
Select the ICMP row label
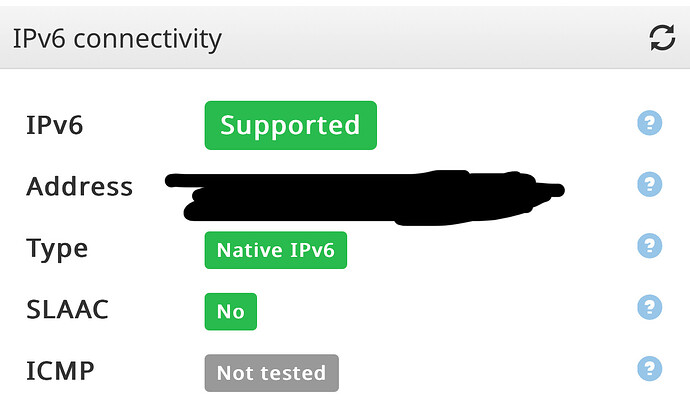[60, 371]
